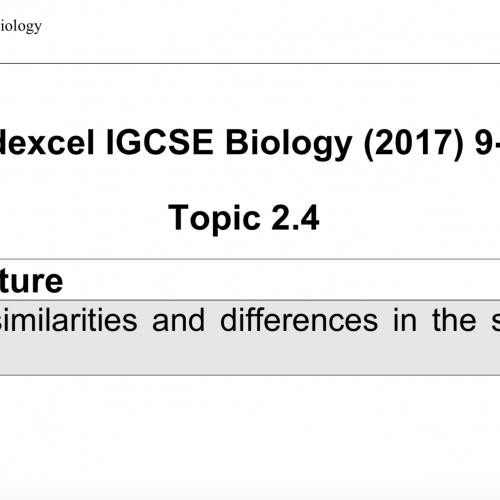Click the partial word 'dexcel'

[x=47, y=143]
